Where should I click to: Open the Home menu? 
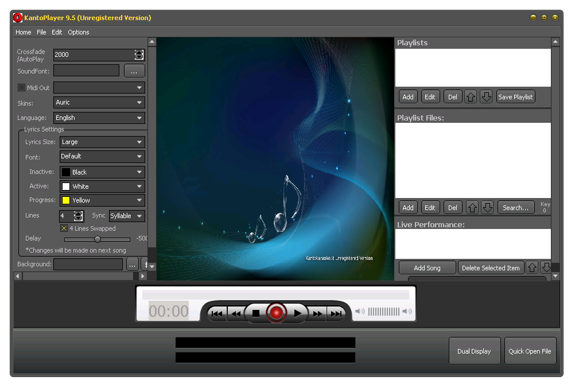pyautogui.click(x=23, y=32)
